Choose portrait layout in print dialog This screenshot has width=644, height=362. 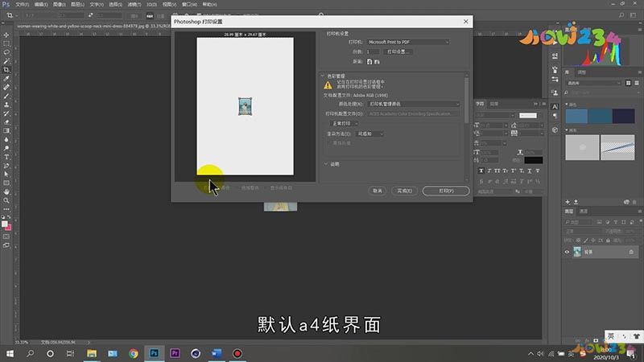click(x=369, y=62)
